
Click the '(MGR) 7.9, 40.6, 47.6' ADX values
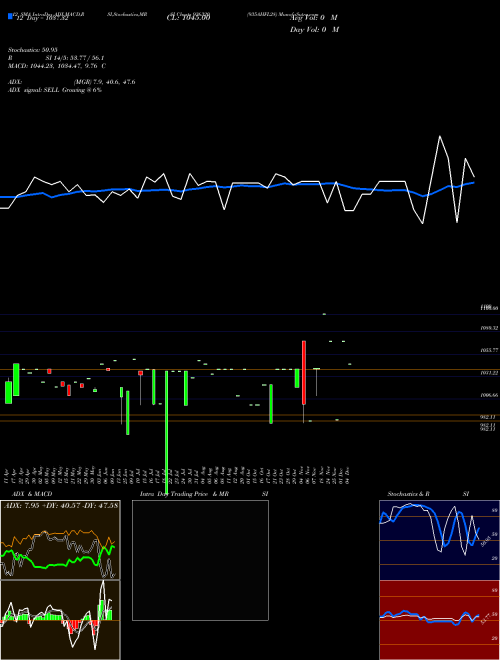[x=104, y=82]
